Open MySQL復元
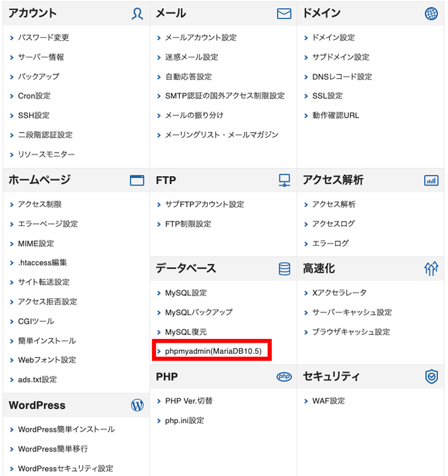This screenshot has height=476, width=448. pyautogui.click(x=186, y=332)
